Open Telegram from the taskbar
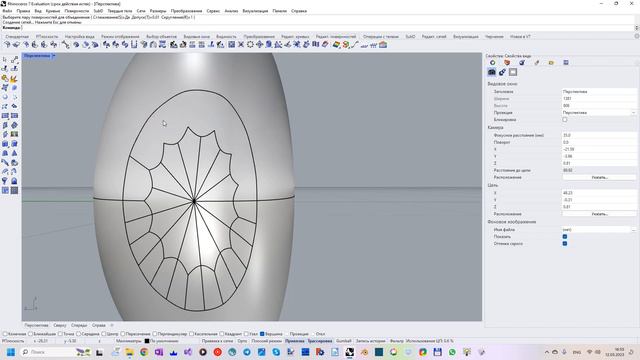The width and height of the screenshot is (640, 360). [247, 352]
